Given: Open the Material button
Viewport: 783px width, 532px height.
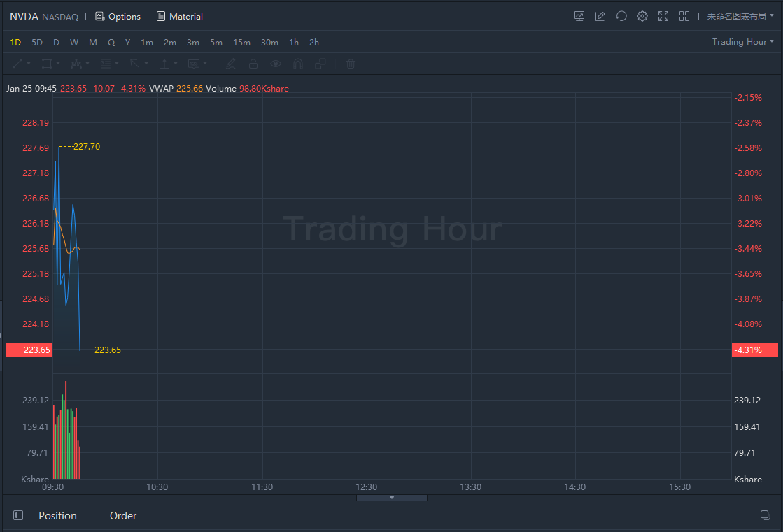Looking at the screenshot, I should coord(180,17).
